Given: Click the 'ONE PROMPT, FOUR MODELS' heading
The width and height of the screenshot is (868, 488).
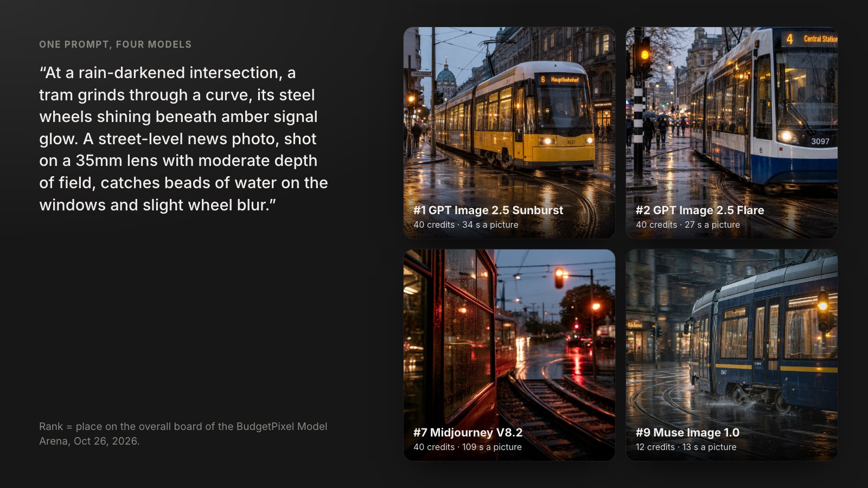Looking at the screenshot, I should [x=115, y=44].
